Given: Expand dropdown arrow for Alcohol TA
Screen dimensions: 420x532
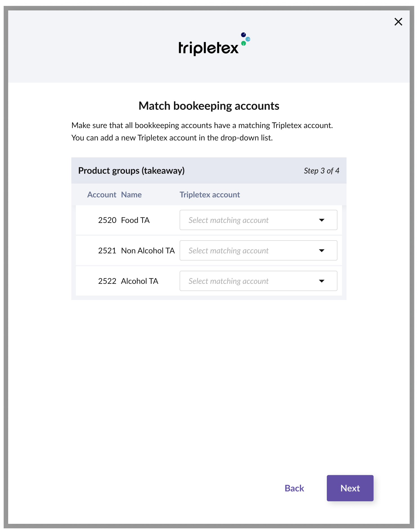Looking at the screenshot, I should (321, 281).
